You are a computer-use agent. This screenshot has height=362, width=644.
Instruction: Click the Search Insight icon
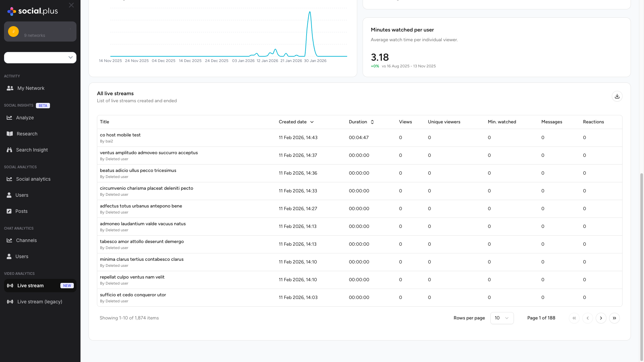pyautogui.click(x=9, y=150)
